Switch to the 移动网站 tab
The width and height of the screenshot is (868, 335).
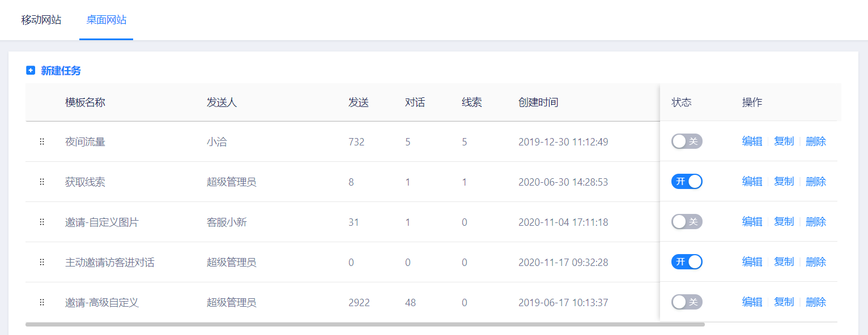pos(41,20)
